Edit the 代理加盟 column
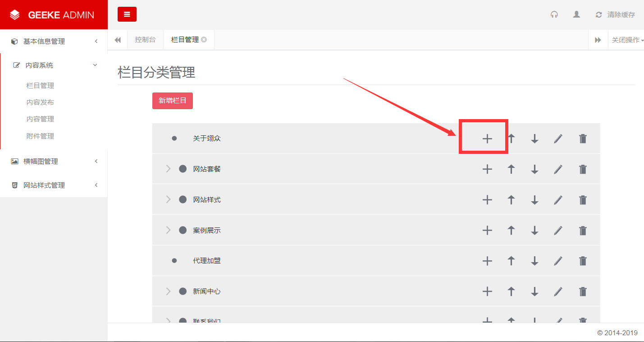This screenshot has width=644, height=342. [x=558, y=261]
